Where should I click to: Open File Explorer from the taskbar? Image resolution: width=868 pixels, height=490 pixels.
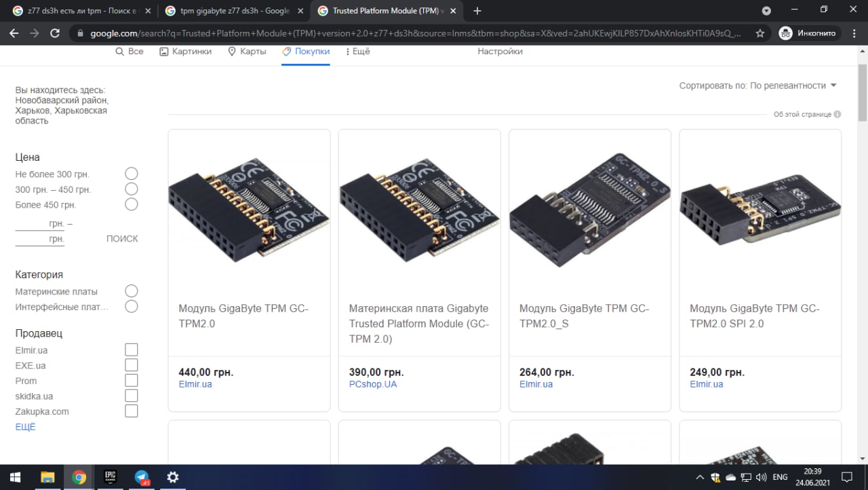point(47,476)
